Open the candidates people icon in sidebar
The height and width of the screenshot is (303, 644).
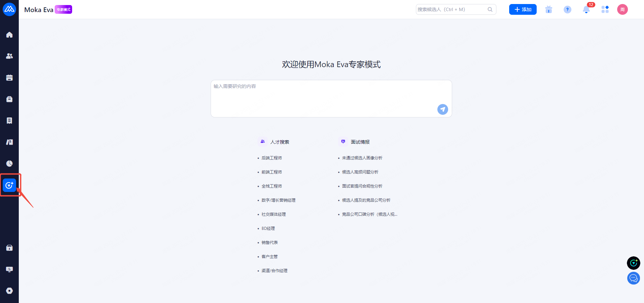pos(9,56)
